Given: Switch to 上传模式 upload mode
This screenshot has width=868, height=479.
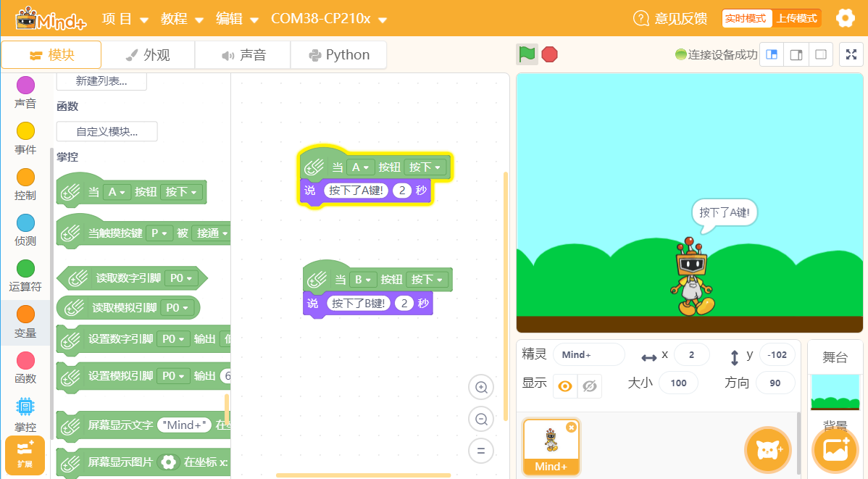Looking at the screenshot, I should [796, 18].
